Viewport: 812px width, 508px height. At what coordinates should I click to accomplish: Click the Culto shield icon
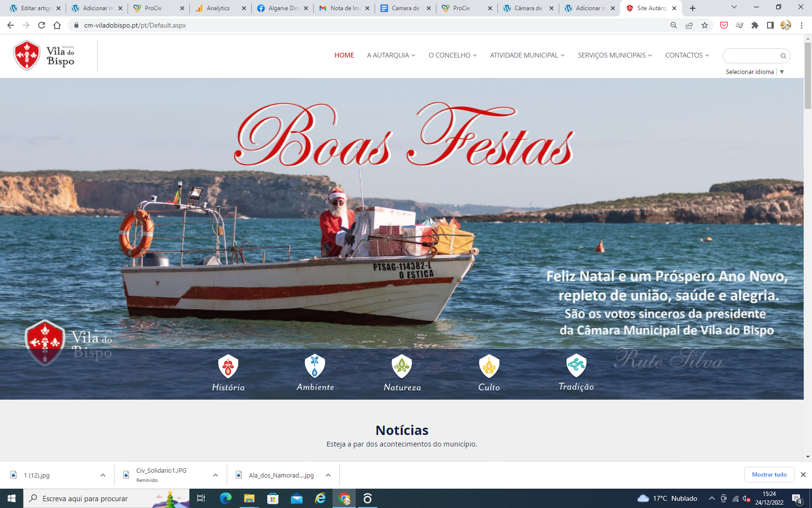[489, 366]
